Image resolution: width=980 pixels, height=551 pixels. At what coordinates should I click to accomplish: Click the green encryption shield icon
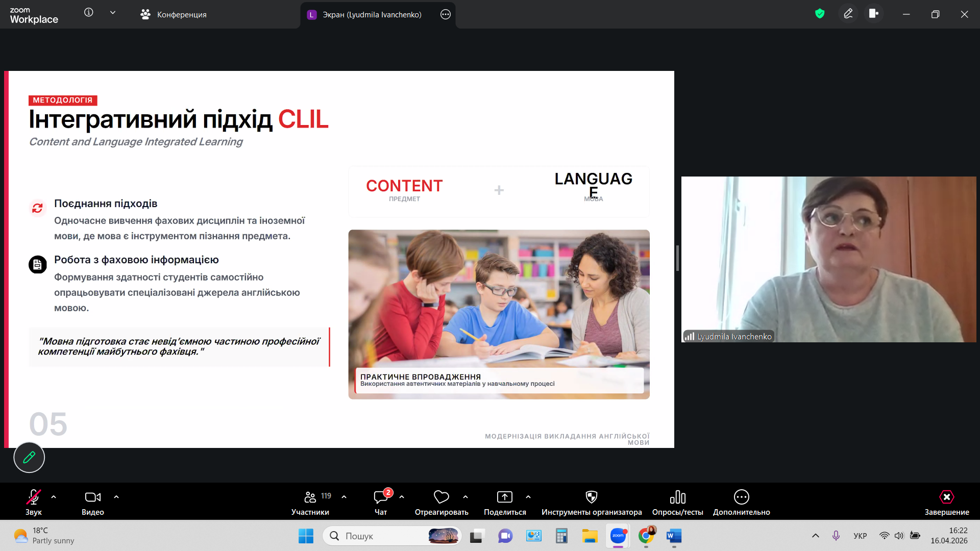click(820, 14)
